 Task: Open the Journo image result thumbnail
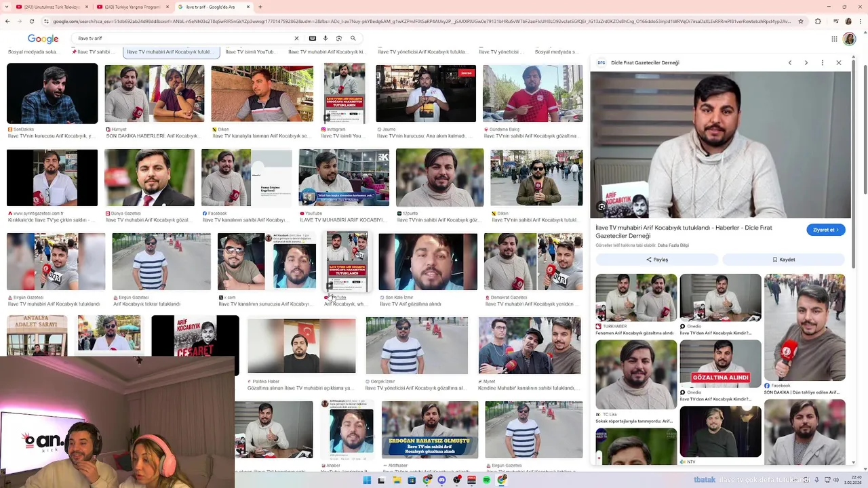[x=426, y=94]
